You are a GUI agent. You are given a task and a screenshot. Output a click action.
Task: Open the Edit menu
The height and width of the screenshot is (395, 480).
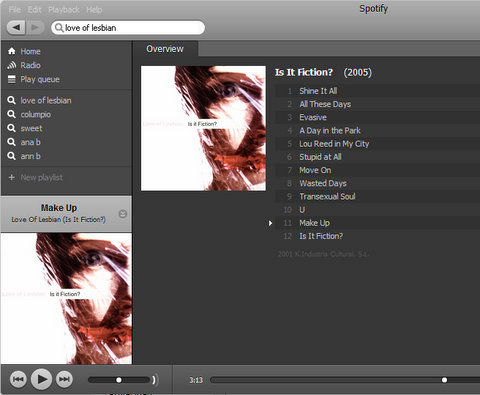coord(34,10)
